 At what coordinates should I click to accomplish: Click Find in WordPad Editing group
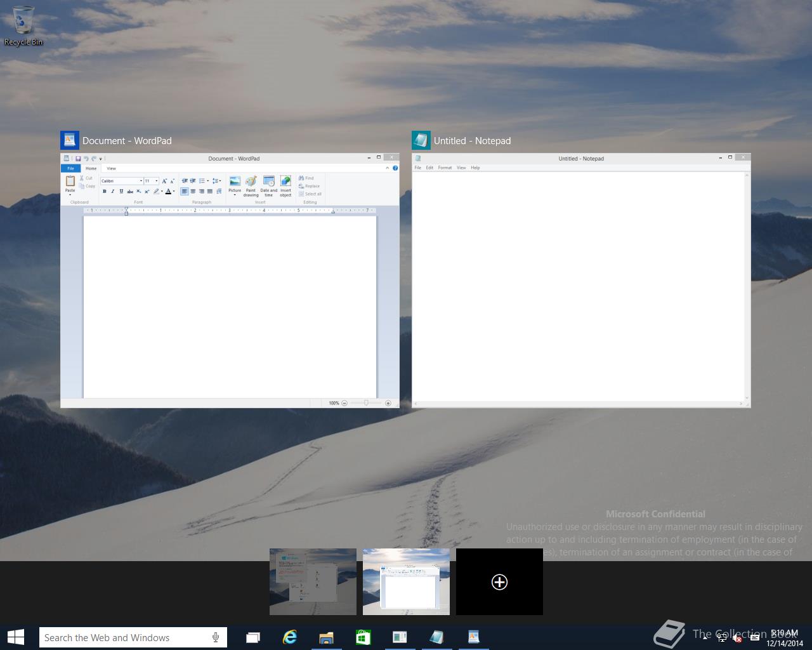tap(306, 178)
